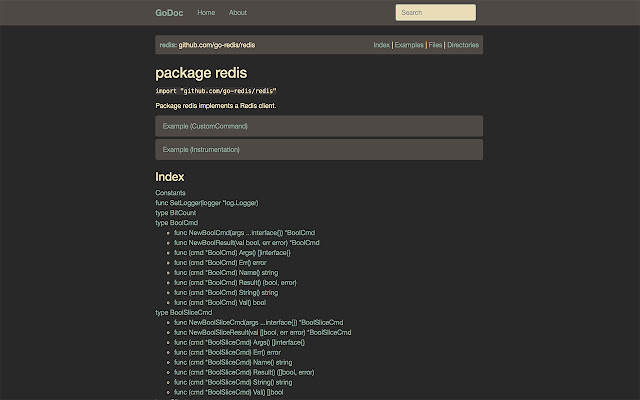Click the 'package redis' heading

point(201,73)
